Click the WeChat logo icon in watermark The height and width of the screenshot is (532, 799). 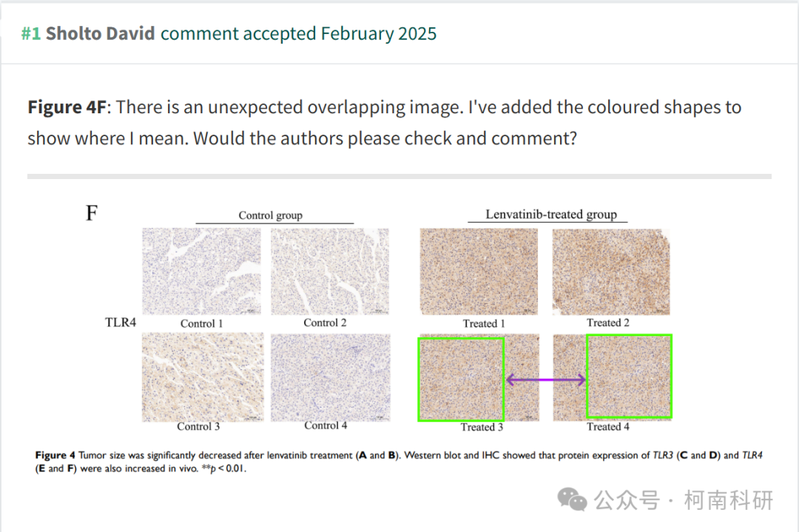coord(572,499)
